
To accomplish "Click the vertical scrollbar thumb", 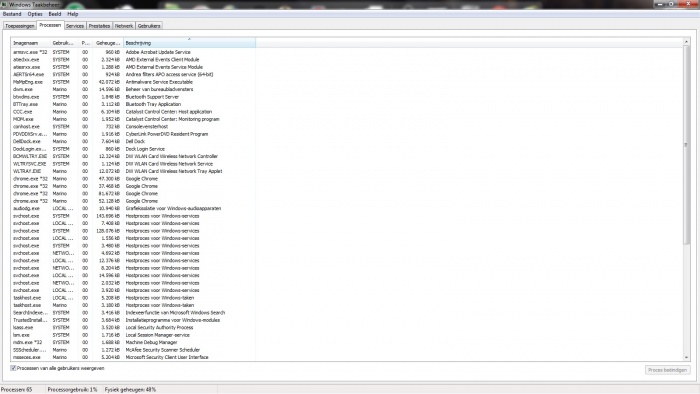I will click(686, 145).
